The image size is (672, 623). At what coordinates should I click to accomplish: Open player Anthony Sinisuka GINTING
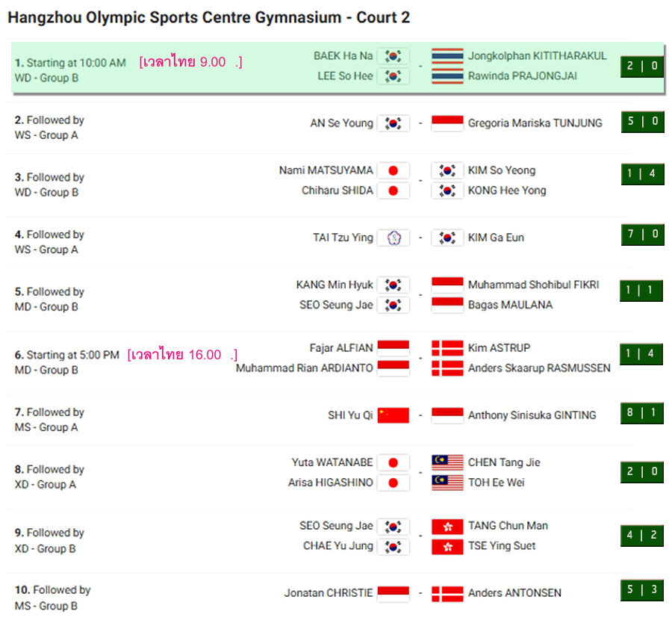click(x=532, y=415)
